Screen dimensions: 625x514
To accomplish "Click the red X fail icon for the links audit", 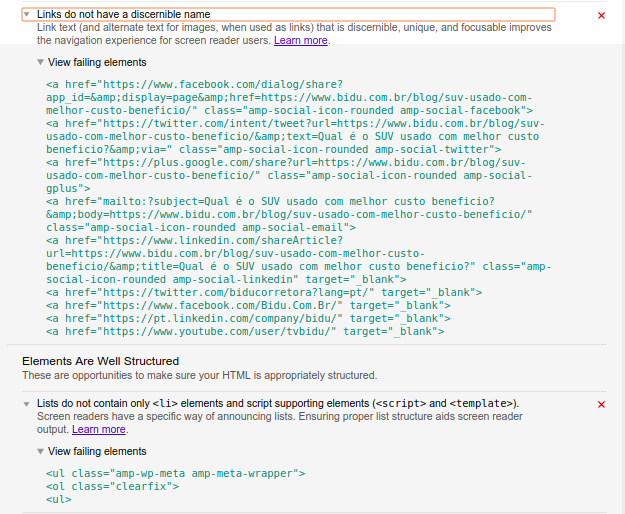I will (601, 16).
